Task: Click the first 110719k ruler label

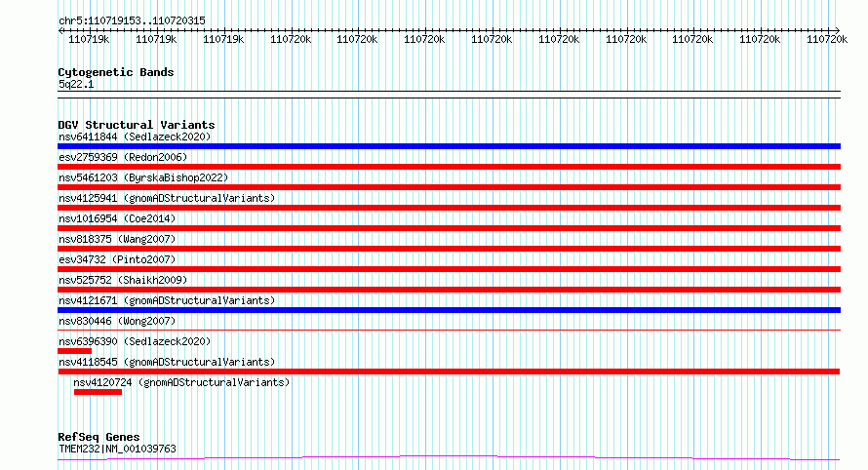Action: tap(89, 40)
